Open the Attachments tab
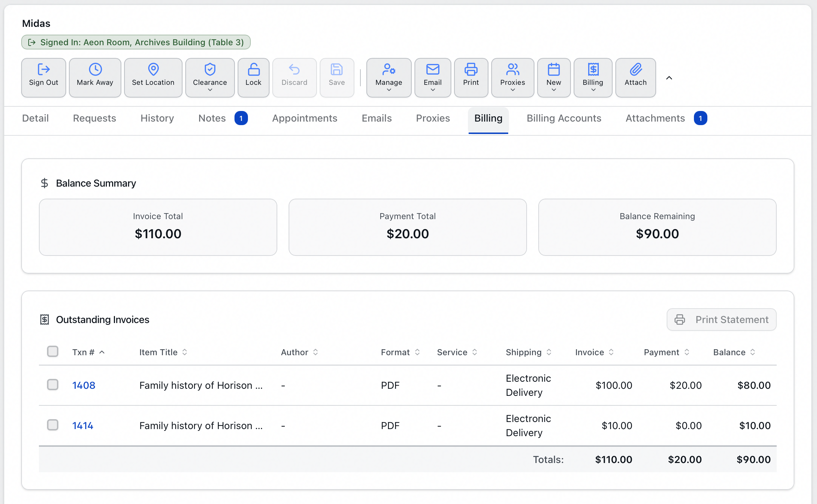The image size is (817, 504). pos(666,118)
